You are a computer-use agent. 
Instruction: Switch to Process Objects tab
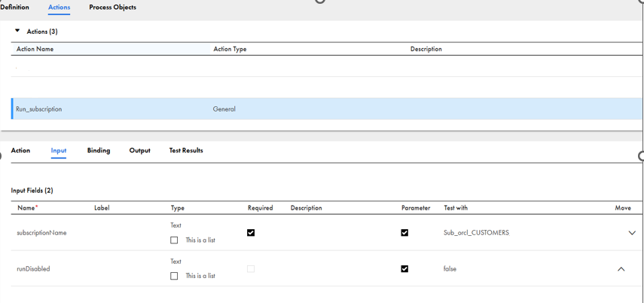[x=112, y=8]
